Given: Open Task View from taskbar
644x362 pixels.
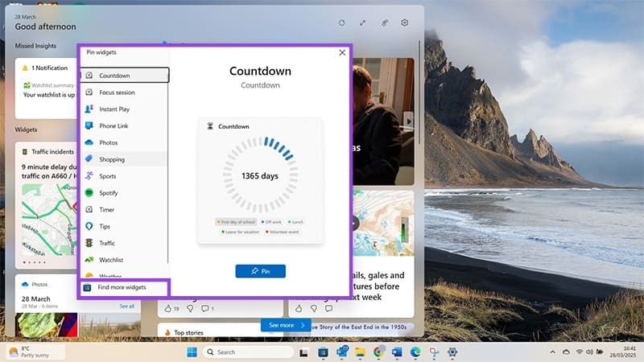Looking at the screenshot, I should [304, 352].
